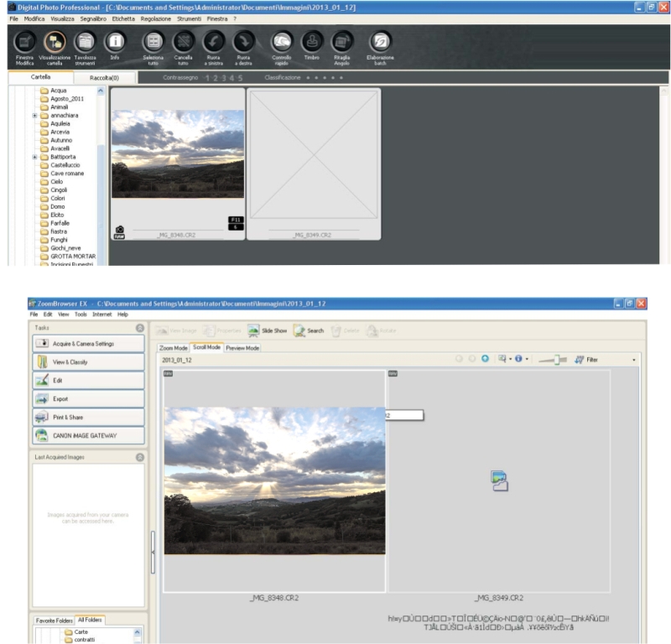Open Internet menu in ZoomBrowser EX

click(x=101, y=314)
